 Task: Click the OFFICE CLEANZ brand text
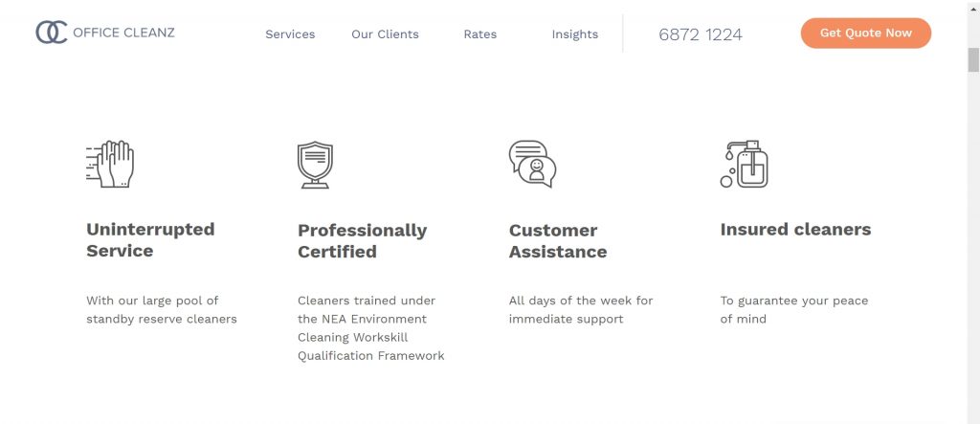pyautogui.click(x=123, y=33)
